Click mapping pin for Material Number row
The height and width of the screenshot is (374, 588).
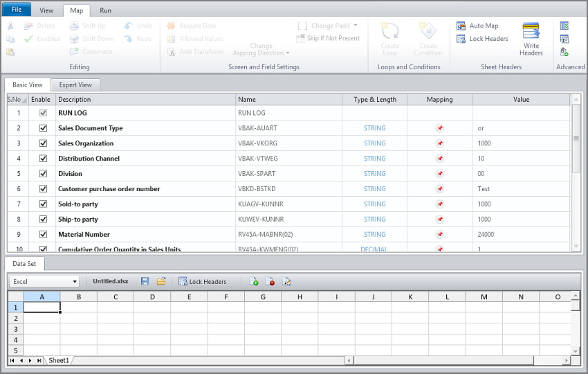point(439,235)
